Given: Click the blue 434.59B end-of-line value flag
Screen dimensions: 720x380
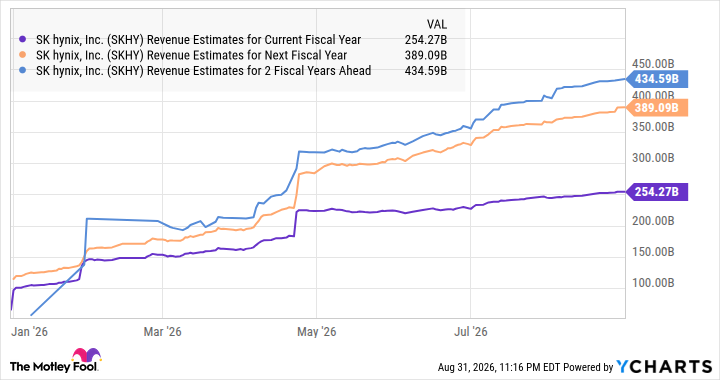Looking at the screenshot, I should (x=657, y=79).
